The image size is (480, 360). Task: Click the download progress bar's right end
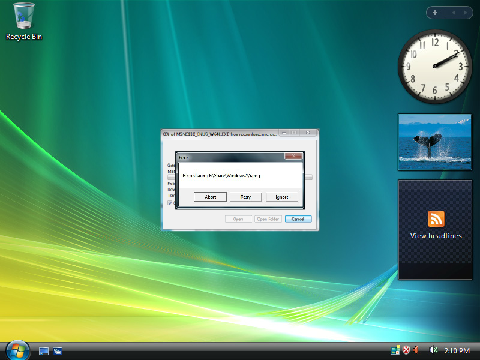pyautogui.click(x=309, y=177)
